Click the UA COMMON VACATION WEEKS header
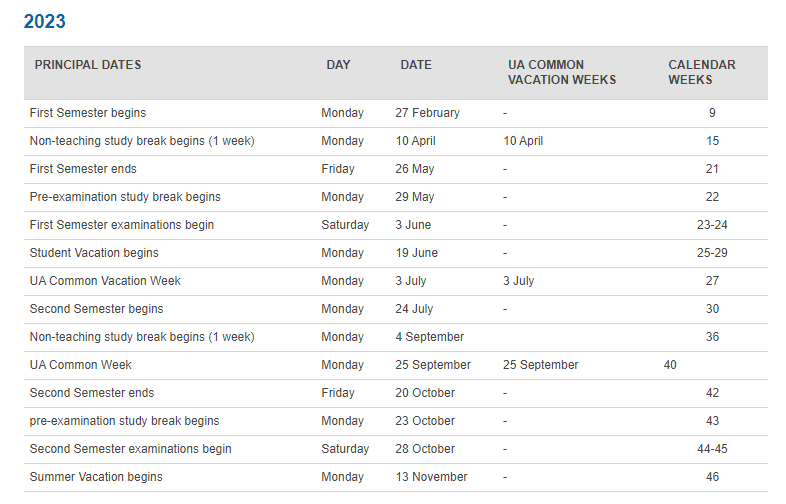Screen dimensions: 786x504 [562, 72]
